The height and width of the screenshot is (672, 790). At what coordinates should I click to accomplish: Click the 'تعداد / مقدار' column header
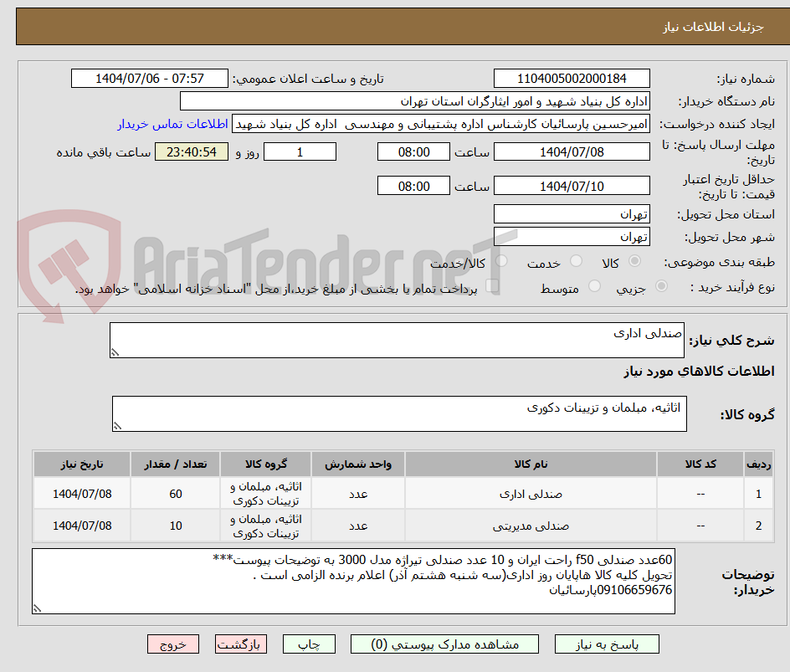[176, 464]
